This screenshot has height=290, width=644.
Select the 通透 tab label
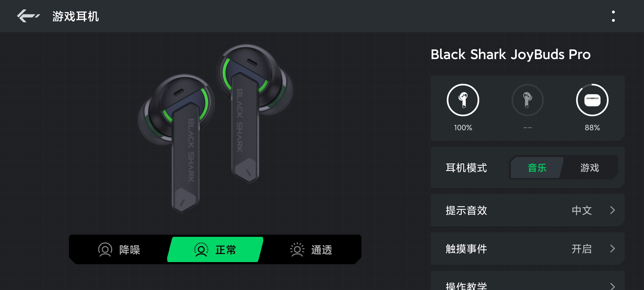[321, 250]
